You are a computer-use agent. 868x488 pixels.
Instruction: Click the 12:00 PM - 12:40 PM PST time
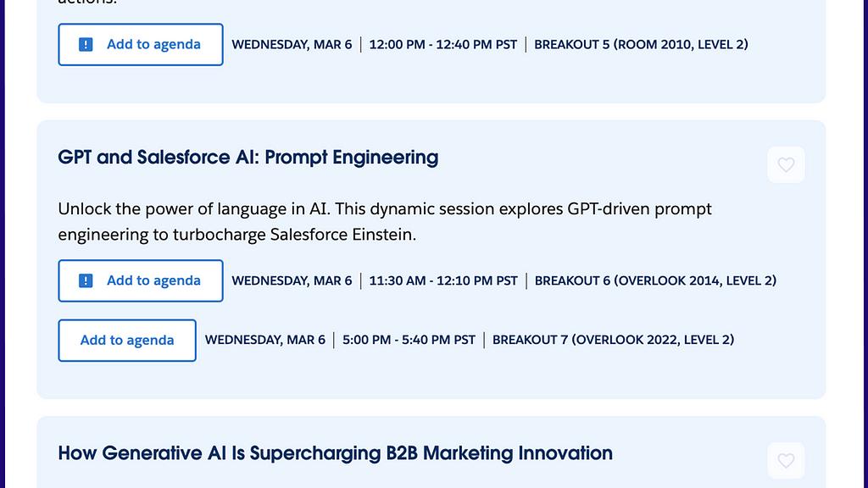(x=442, y=45)
